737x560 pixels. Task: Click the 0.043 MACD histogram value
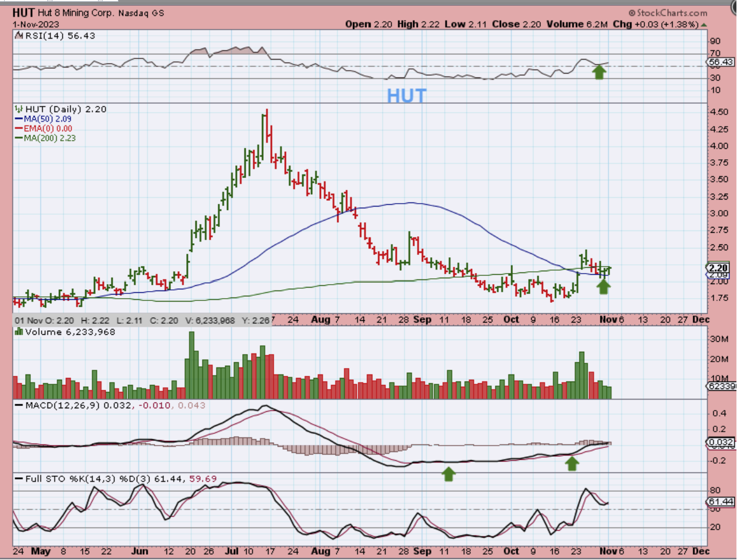point(191,405)
